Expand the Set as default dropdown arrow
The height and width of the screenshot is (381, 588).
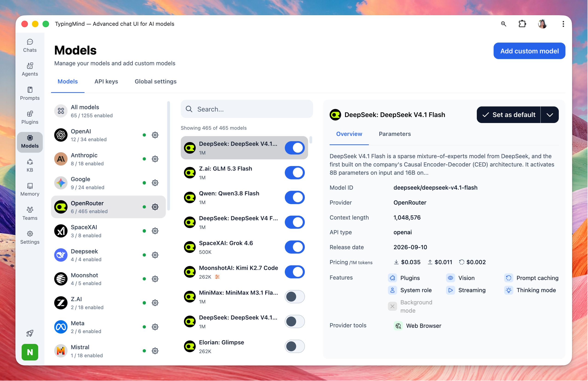click(550, 115)
